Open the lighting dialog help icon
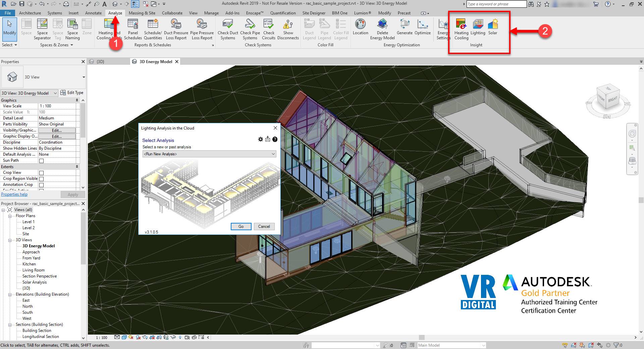 tap(275, 139)
